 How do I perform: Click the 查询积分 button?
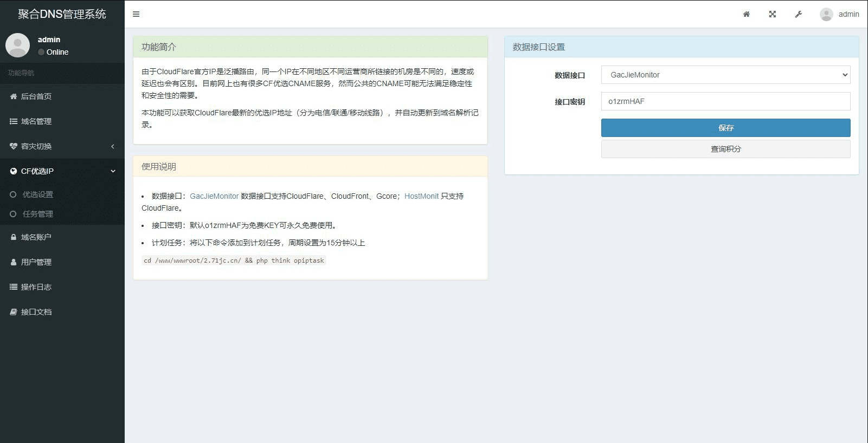point(725,149)
